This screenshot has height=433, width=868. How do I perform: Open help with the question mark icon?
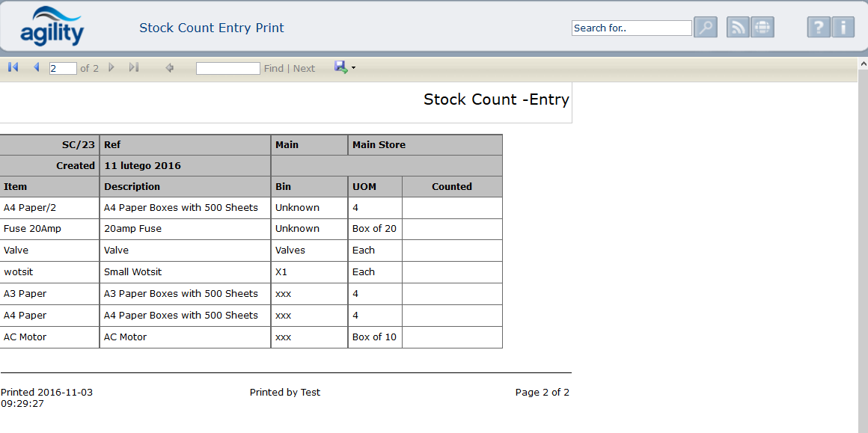pos(819,28)
